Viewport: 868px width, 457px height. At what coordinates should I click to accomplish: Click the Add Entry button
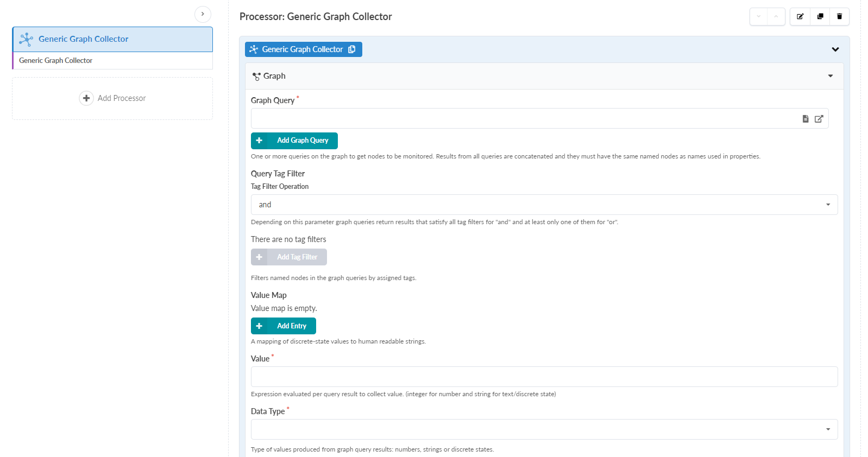point(284,326)
